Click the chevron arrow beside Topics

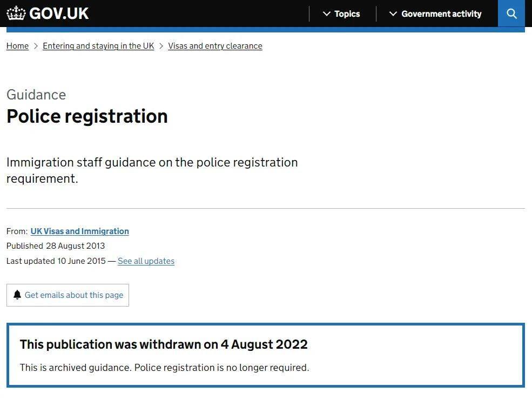coord(326,14)
